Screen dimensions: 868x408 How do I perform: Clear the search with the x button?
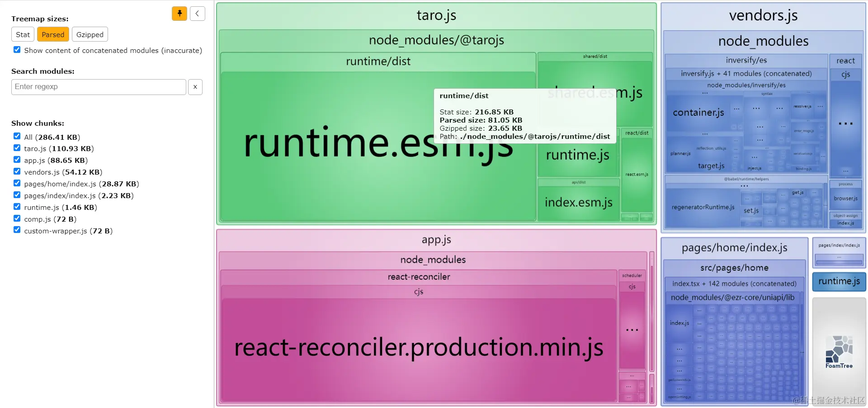coord(195,87)
